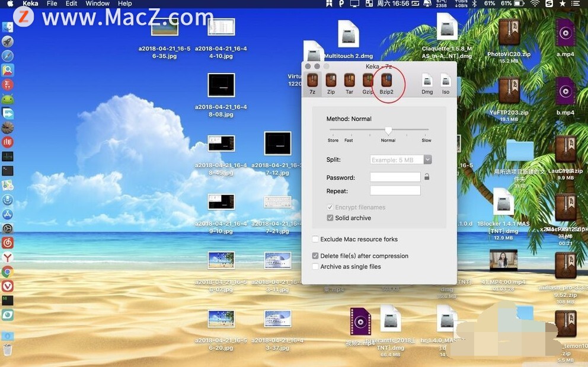Select the 7z format icon in Keka
This screenshot has width=588, height=367.
312,80
